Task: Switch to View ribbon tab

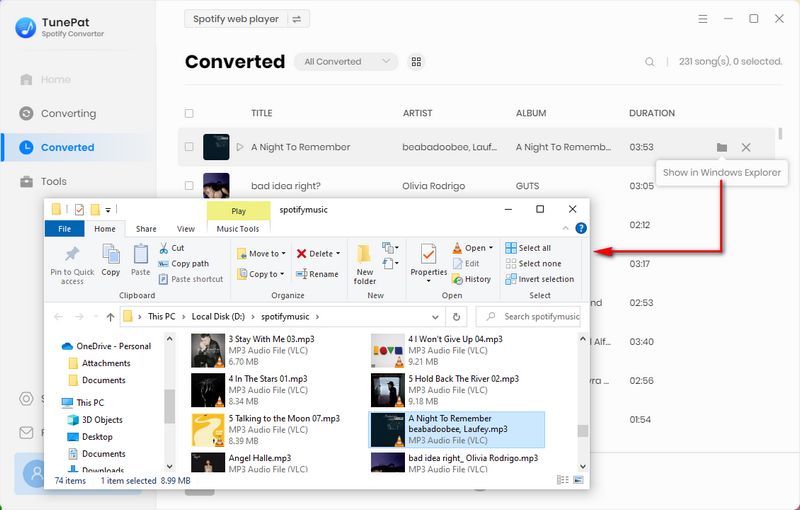Action: 186,229
